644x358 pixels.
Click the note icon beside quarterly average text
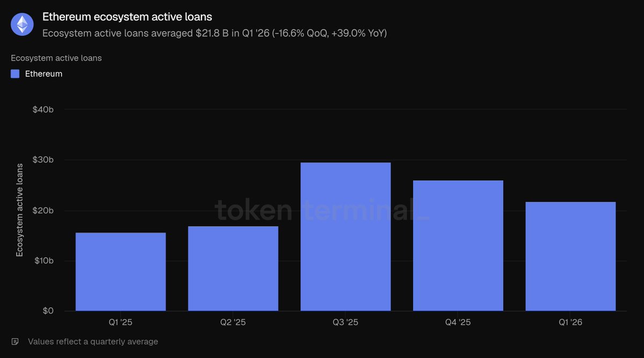click(15, 341)
